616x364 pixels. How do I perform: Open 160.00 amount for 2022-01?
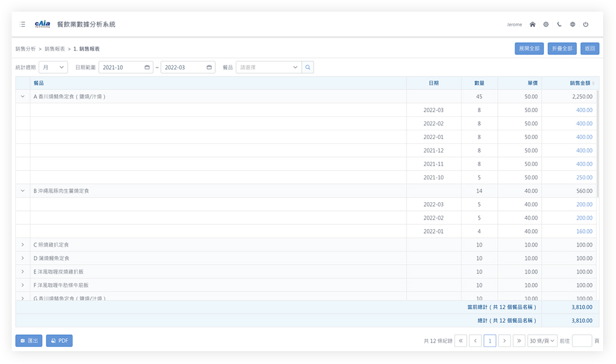[x=584, y=231]
